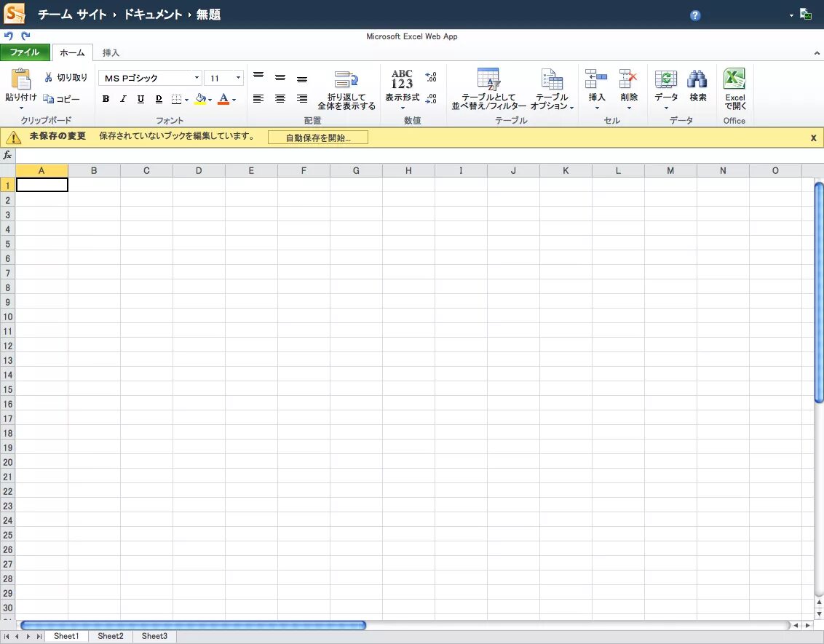Align text to bottom
The height and width of the screenshot is (644, 824).
(x=301, y=79)
